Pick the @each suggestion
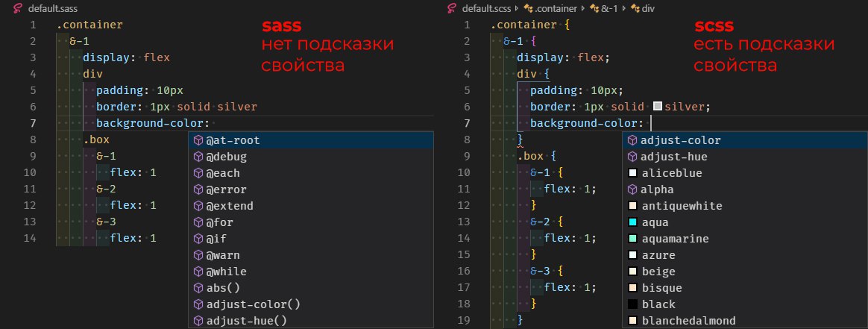Image resolution: width=868 pixels, height=329 pixels. click(310, 173)
